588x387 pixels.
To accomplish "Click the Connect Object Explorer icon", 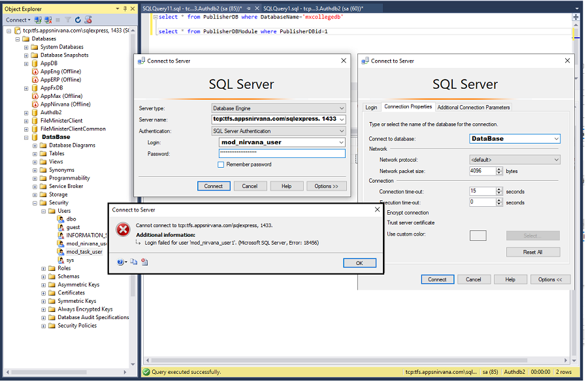I will pos(38,20).
